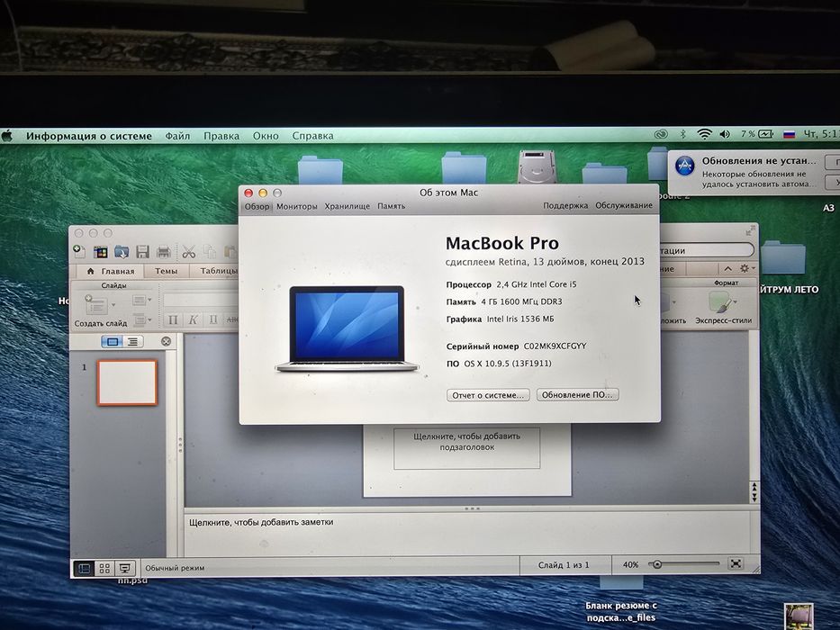Switch slide pane to thumbnails view

[113, 341]
